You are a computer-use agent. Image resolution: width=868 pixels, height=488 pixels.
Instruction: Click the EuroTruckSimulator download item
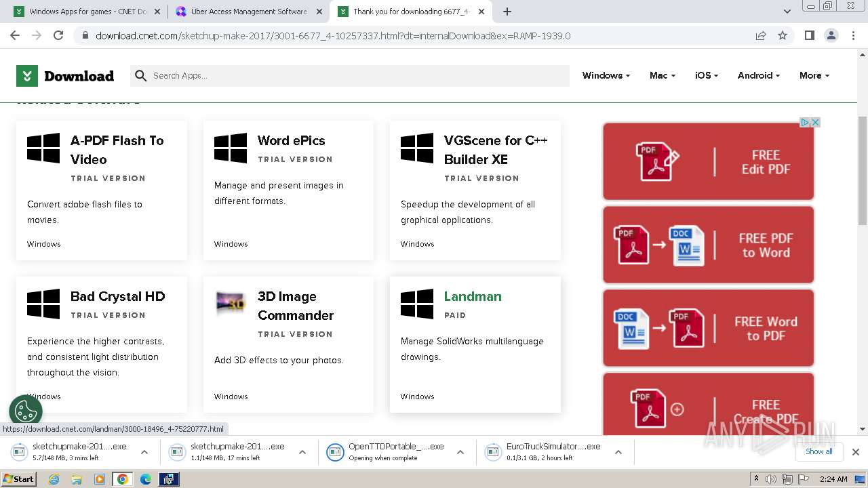[x=543, y=452]
